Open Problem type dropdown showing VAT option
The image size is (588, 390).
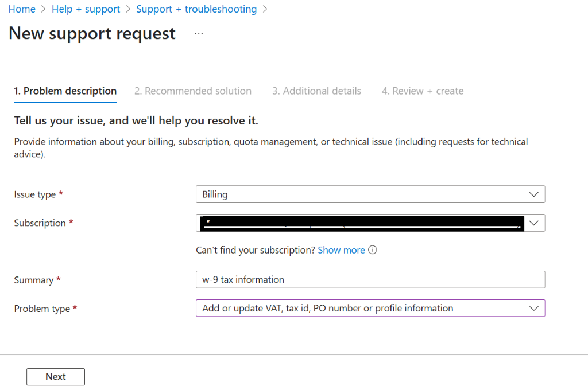[370, 309]
